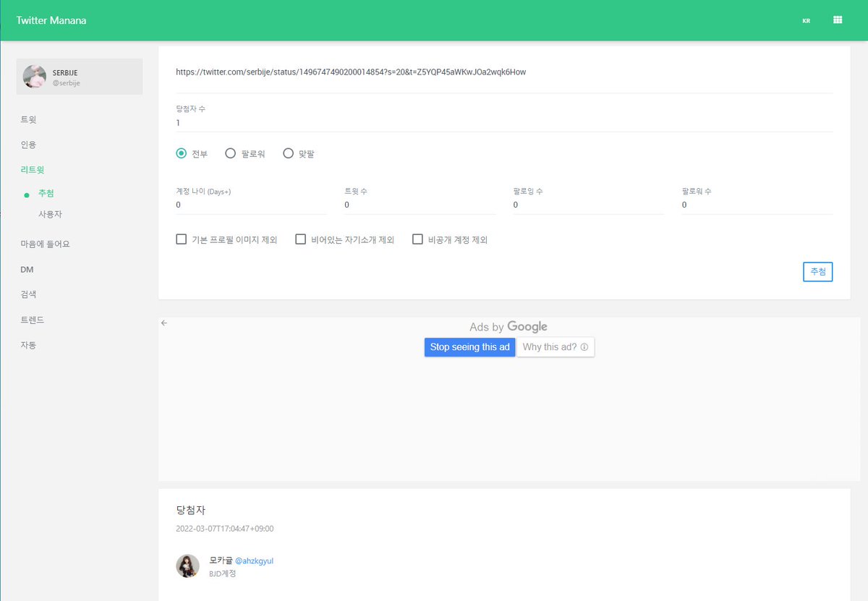
Task: Click the 팔로워 수 input field
Action: [757, 205]
